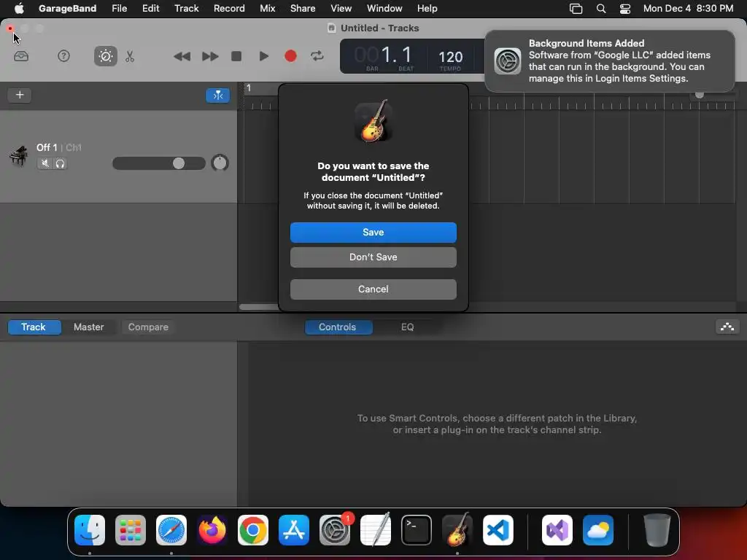Click the horizontal zoom slider above tracks
Screen dimensions: 747x560
tap(713, 95)
